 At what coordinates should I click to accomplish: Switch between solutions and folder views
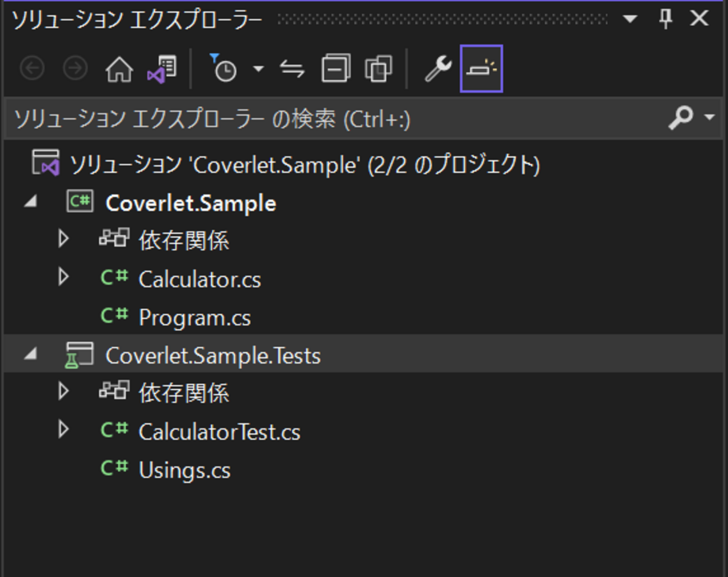click(x=162, y=69)
